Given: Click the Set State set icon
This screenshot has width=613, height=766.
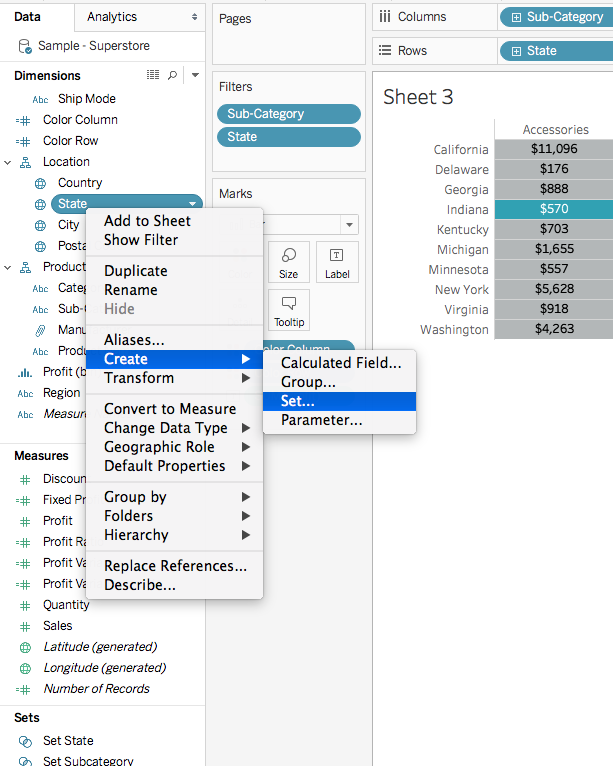Looking at the screenshot, I should click(25, 741).
